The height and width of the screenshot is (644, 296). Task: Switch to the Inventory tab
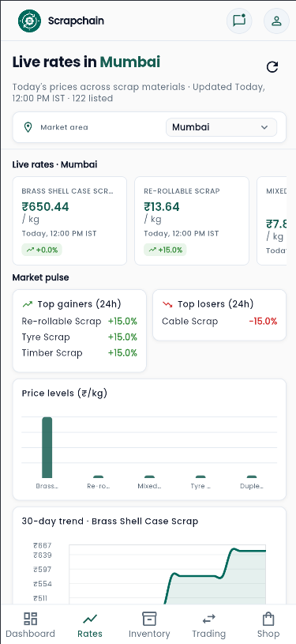(x=149, y=625)
